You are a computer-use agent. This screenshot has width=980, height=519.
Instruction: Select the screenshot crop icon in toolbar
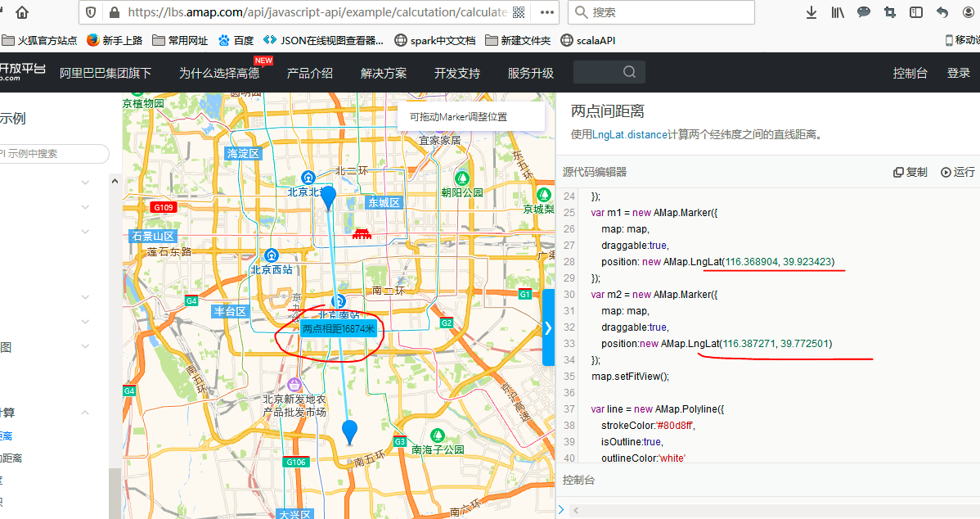tap(889, 12)
